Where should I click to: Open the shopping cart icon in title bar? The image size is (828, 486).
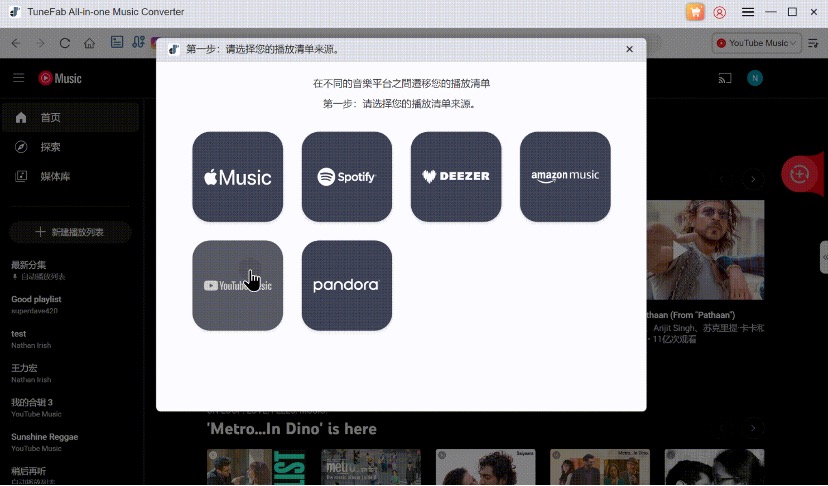click(x=695, y=12)
